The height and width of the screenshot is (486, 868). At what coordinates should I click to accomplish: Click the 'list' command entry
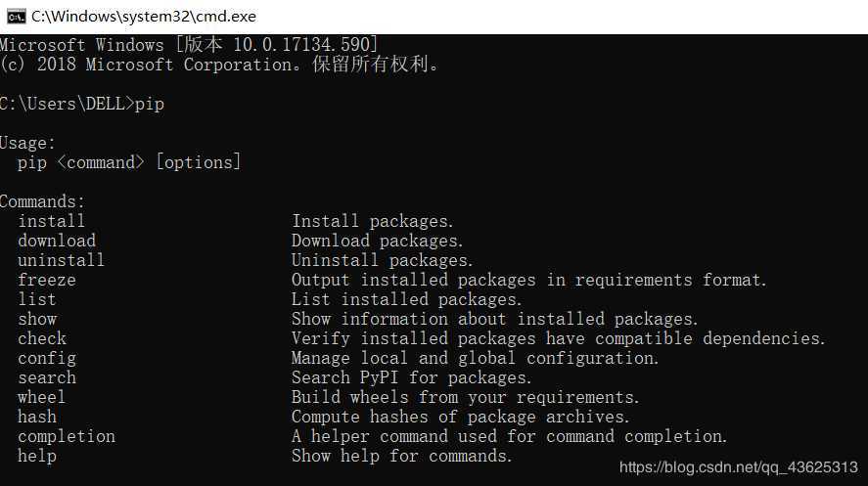[37, 299]
